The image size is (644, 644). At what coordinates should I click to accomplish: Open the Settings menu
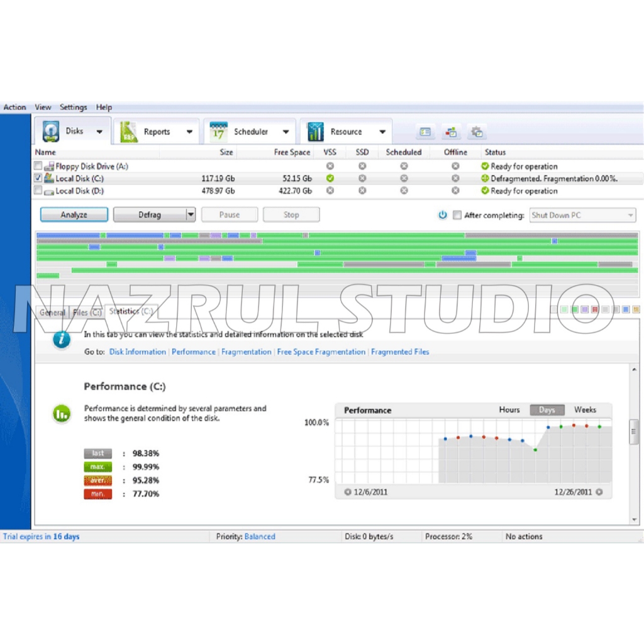coord(73,108)
